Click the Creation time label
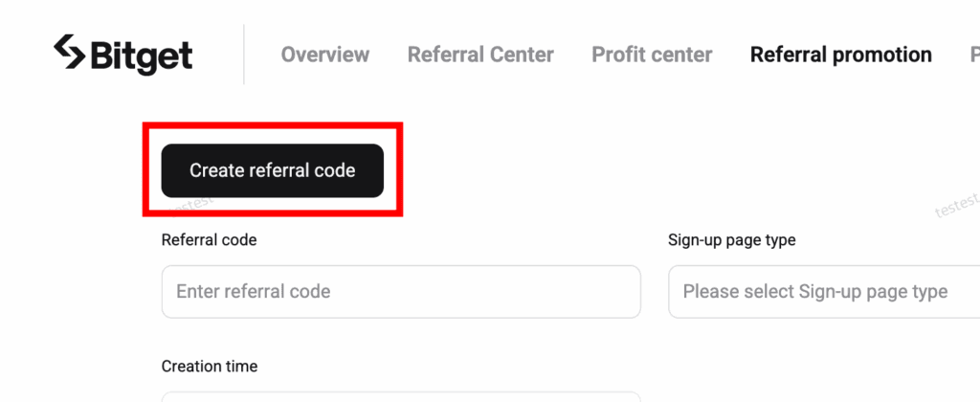Viewport: 980px width, 402px height. (x=209, y=367)
